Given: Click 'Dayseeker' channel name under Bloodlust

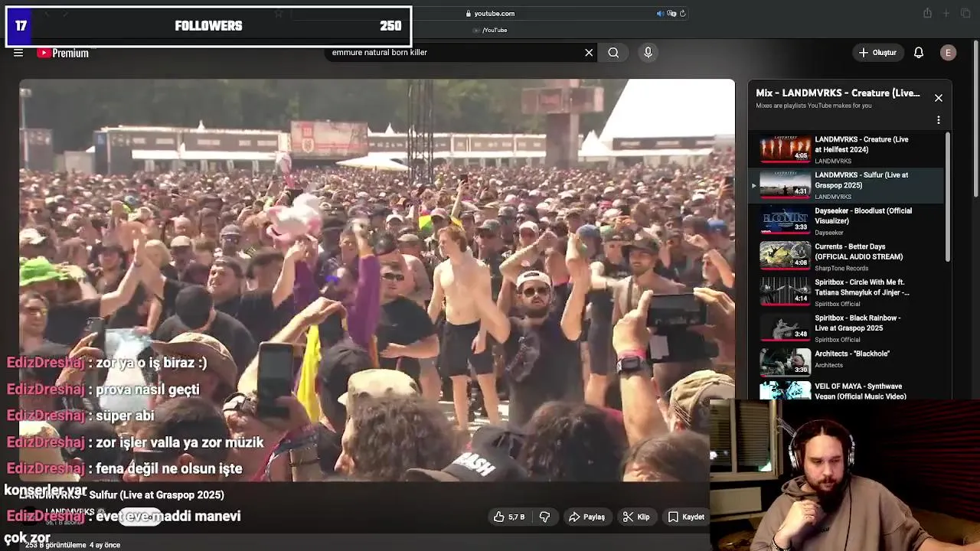Looking at the screenshot, I should pos(829,233).
